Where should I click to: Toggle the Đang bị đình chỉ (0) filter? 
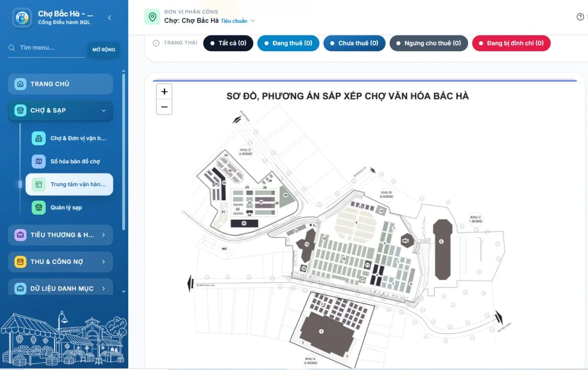pos(511,43)
